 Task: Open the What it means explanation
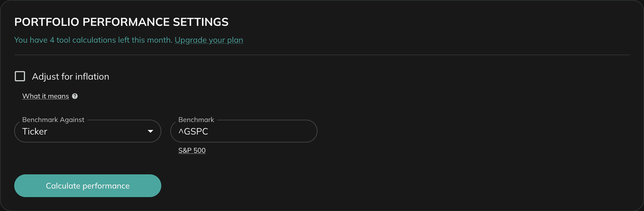(x=45, y=96)
